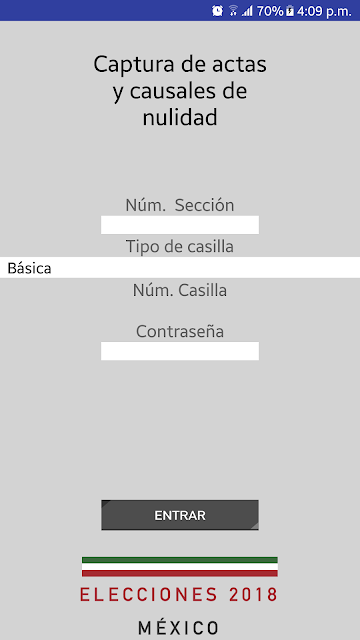Click the Núm. Sección input field

click(x=180, y=225)
